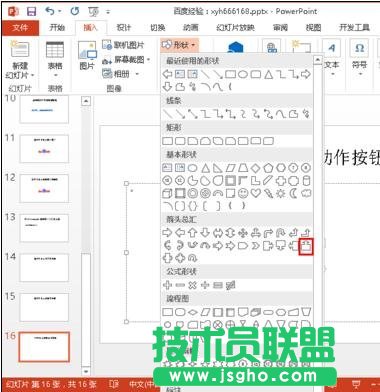Select the Chevron arrow shape
Viewport: 380px width, 392px height.
(256, 246)
